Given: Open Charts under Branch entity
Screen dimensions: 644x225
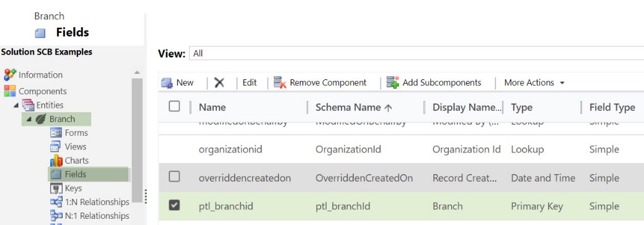Looking at the screenshot, I should [x=77, y=161].
